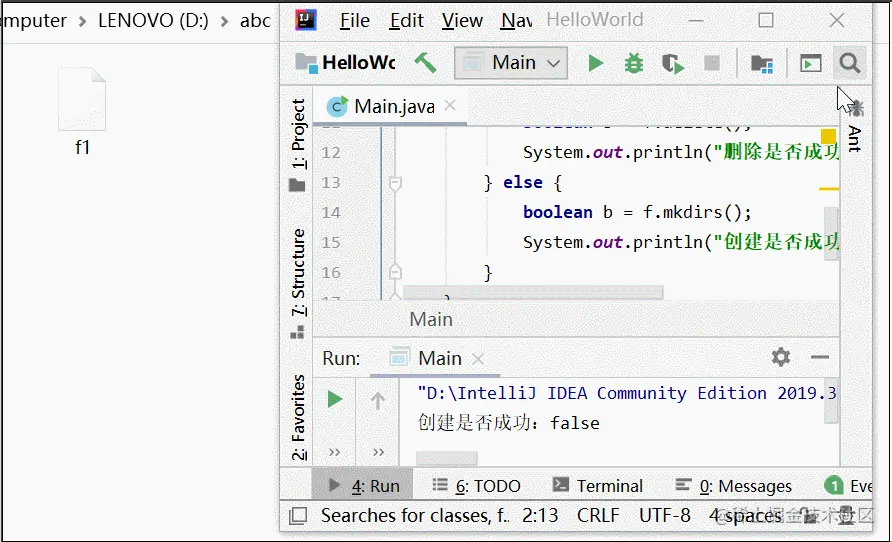
Task: Click Main breadcrumb below the editor
Action: (431, 319)
